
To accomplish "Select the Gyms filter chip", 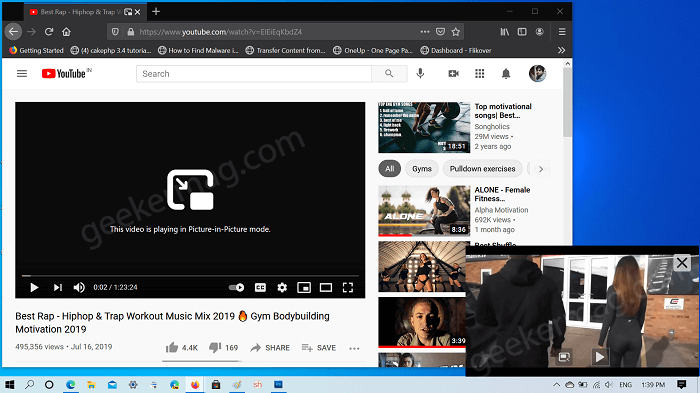I will coord(422,169).
